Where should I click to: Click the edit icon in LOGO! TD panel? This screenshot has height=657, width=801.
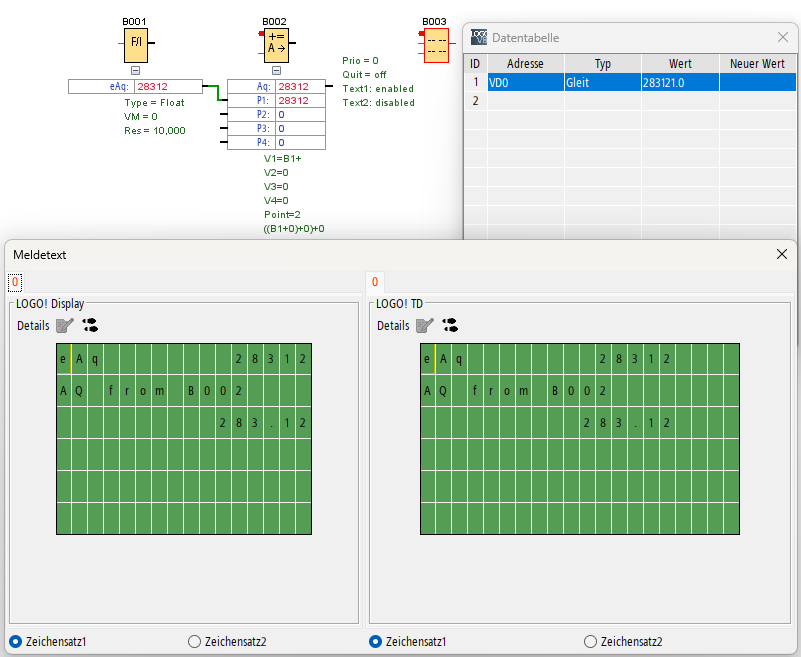(425, 325)
